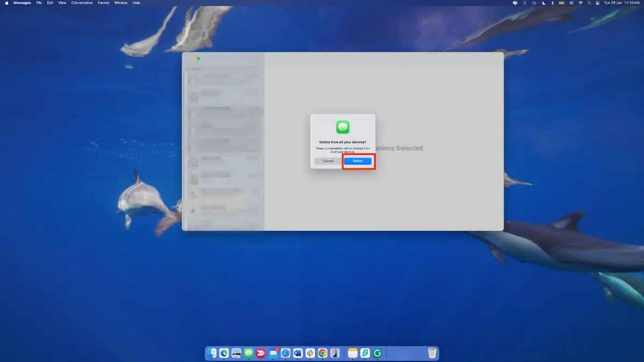This screenshot has height=362, width=644.
Task: Toggle Focus moon icon in the menu bar
Action: click(x=544, y=3)
